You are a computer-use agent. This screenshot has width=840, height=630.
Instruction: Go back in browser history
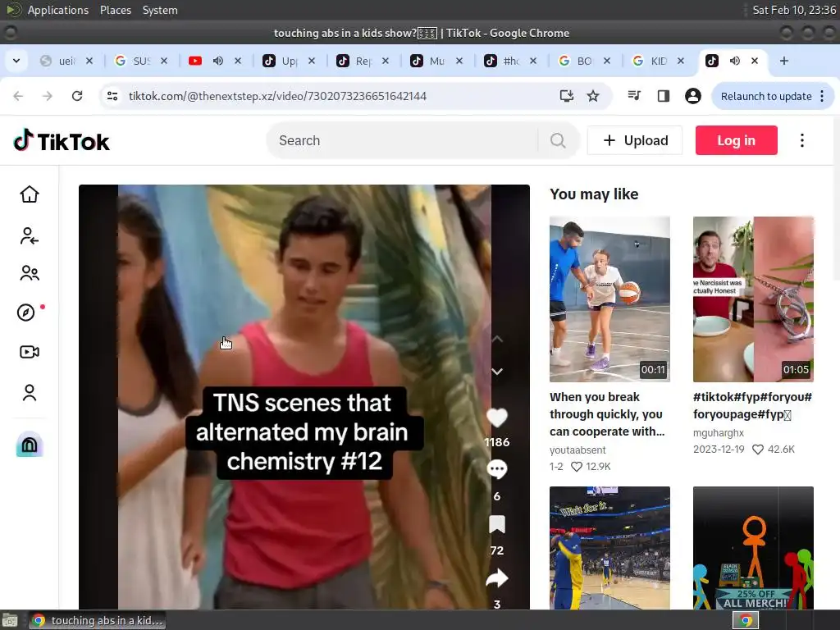click(18, 96)
